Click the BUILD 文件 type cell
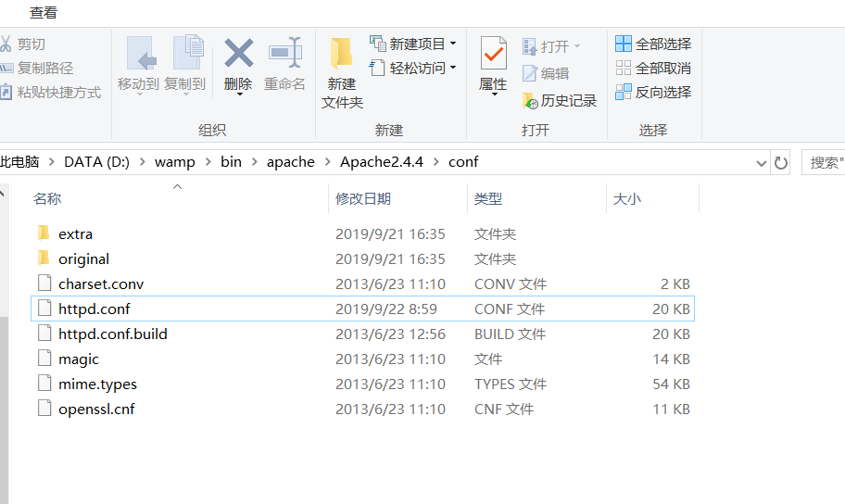The width and height of the screenshot is (845, 504). (510, 334)
